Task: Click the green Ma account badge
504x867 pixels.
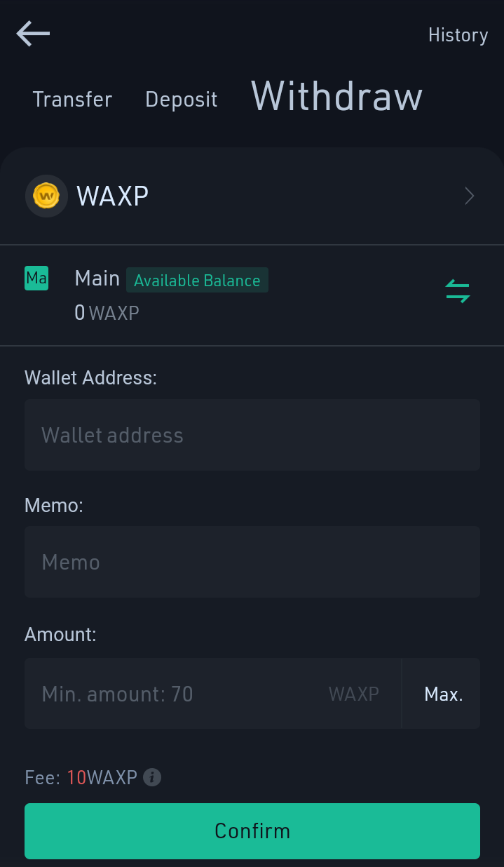Action: pos(36,278)
